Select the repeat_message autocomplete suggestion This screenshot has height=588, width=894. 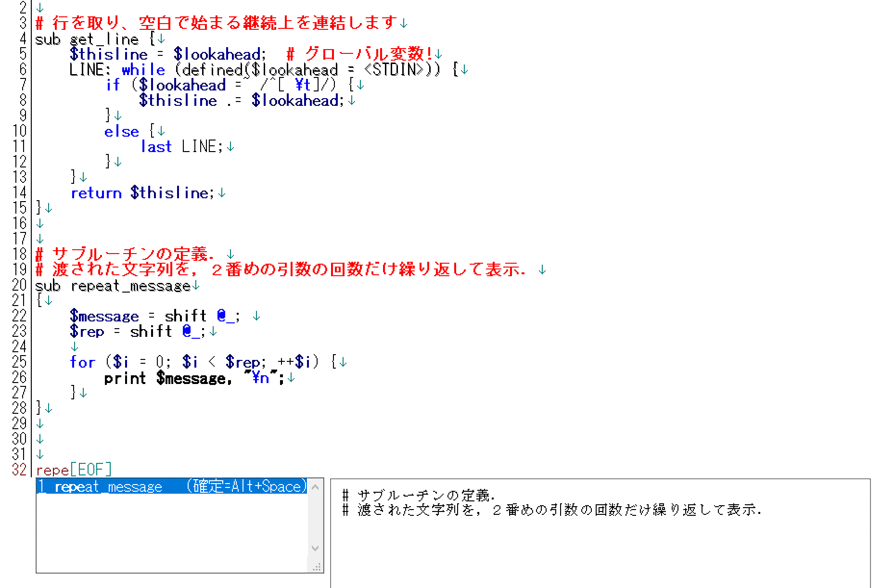171,486
